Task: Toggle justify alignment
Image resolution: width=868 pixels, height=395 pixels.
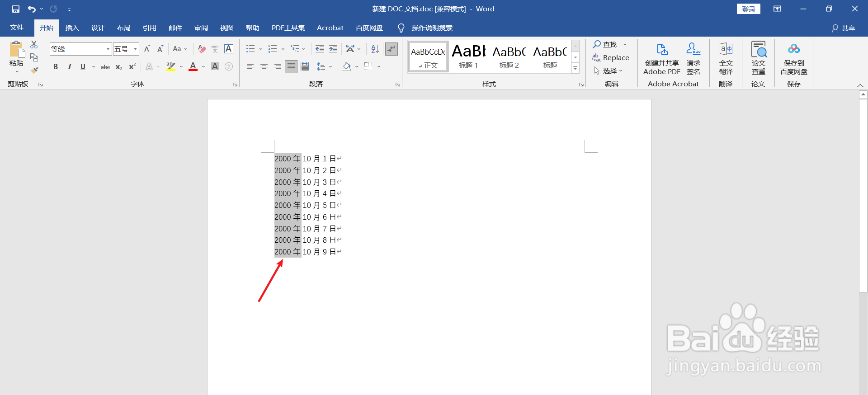Action: coord(291,66)
